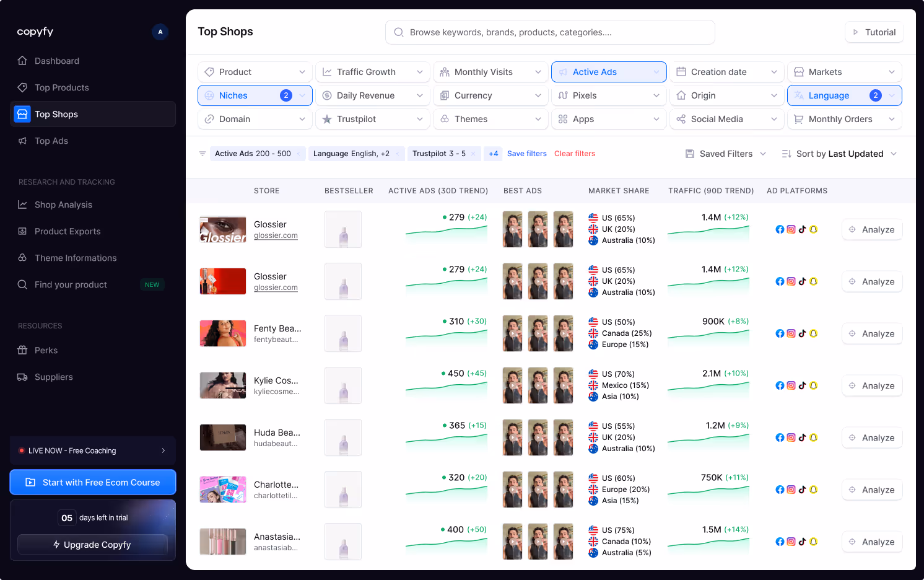Viewport: 924px width, 580px height.
Task: Open Kylie Cosmetics bestseller thumbnail
Action: (x=343, y=385)
